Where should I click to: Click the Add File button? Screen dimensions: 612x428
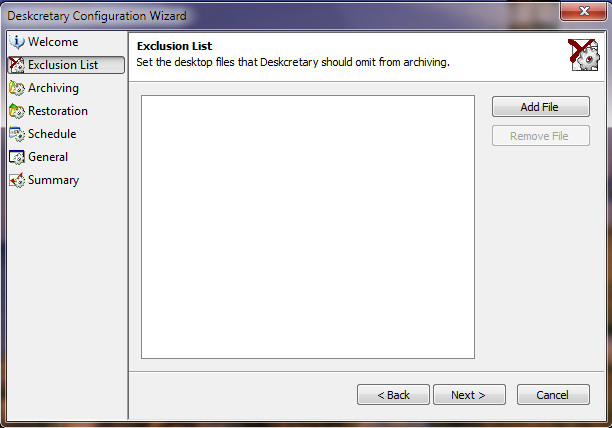[x=541, y=107]
